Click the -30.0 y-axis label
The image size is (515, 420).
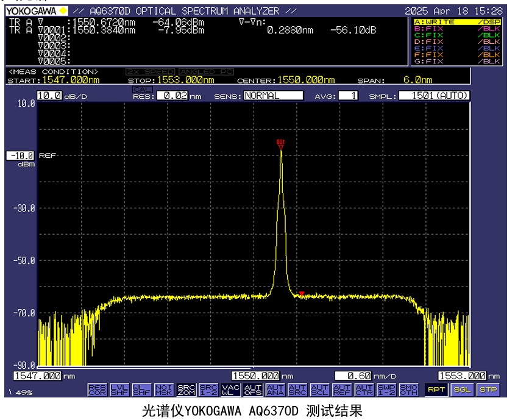pyautogui.click(x=24, y=208)
